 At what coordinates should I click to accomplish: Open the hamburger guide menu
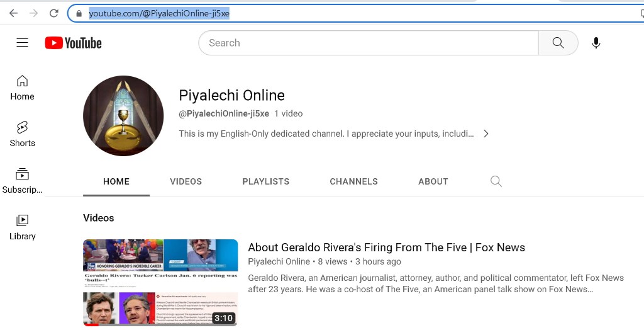click(x=23, y=43)
